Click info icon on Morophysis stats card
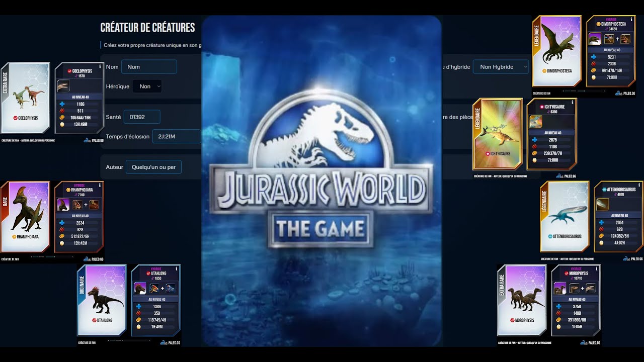Image resolution: width=644 pixels, height=362 pixels. pyautogui.click(x=597, y=269)
